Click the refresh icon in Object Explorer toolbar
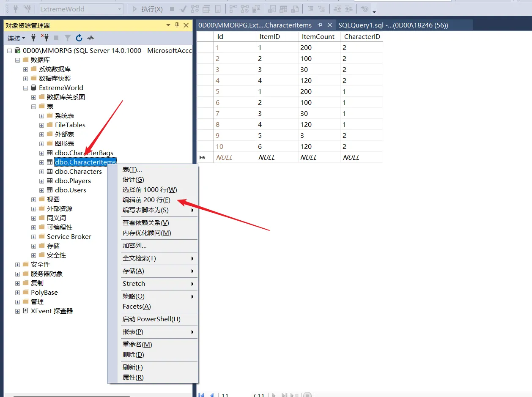Screen dimensions: 532x397 [79, 38]
